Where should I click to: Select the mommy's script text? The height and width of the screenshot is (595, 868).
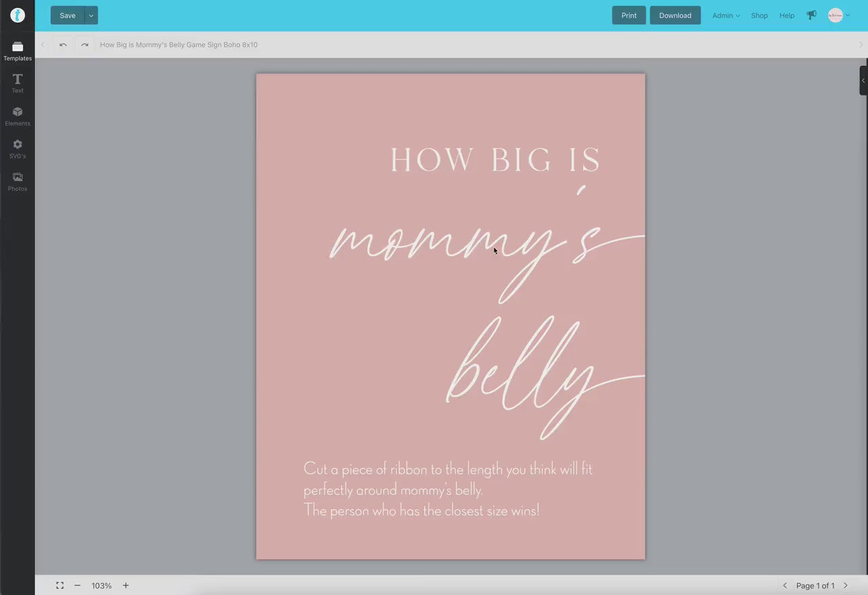[x=486, y=245]
